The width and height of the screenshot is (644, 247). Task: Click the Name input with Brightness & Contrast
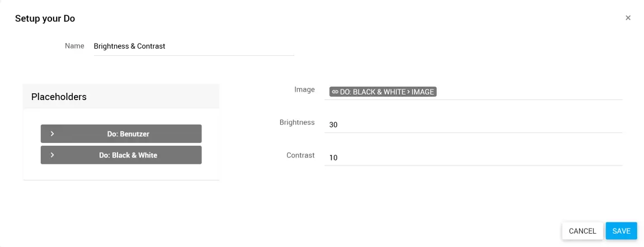pyautogui.click(x=194, y=46)
